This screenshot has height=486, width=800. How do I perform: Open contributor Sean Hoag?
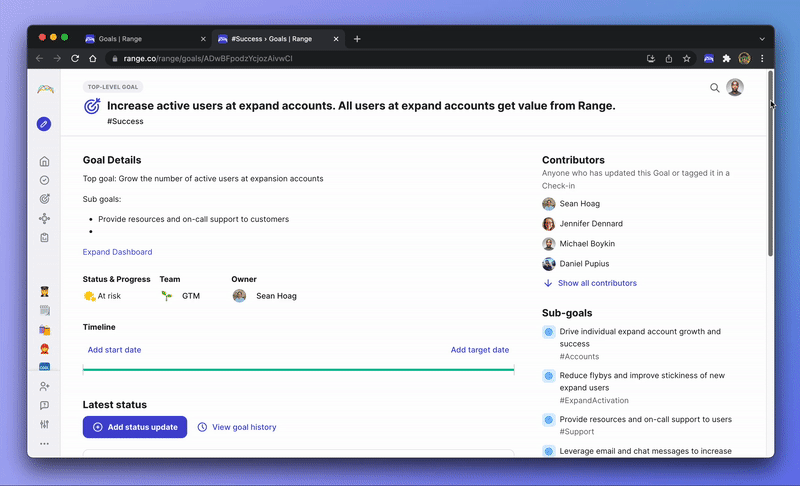pyautogui.click(x=571, y=203)
